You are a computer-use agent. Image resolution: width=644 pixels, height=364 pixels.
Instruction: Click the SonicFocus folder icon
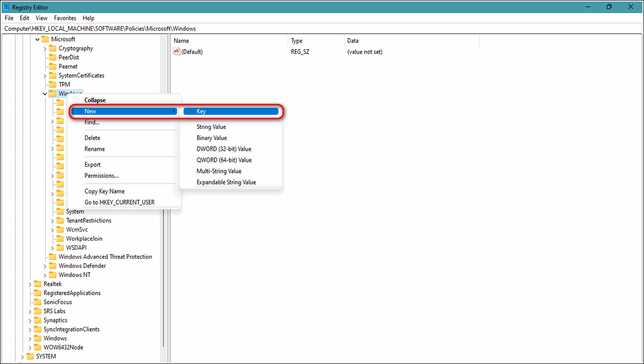(38, 302)
